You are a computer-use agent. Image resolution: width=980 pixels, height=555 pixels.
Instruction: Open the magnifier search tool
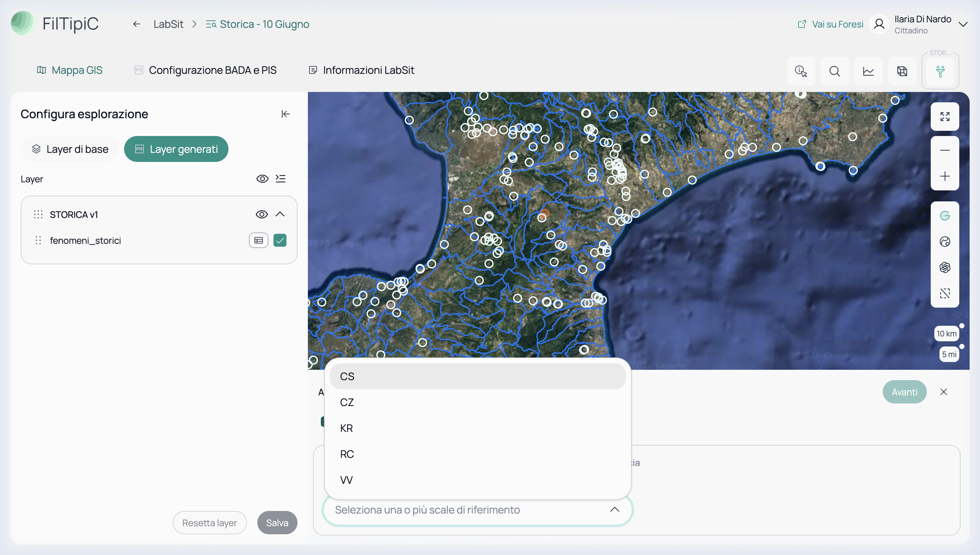pos(834,71)
